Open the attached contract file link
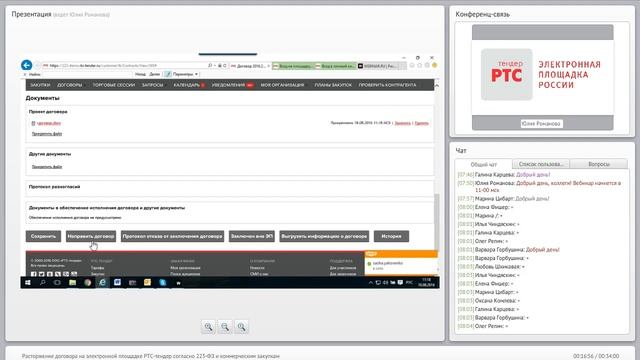Image resolution: width=640 pixels, height=360 pixels. click(x=49, y=123)
